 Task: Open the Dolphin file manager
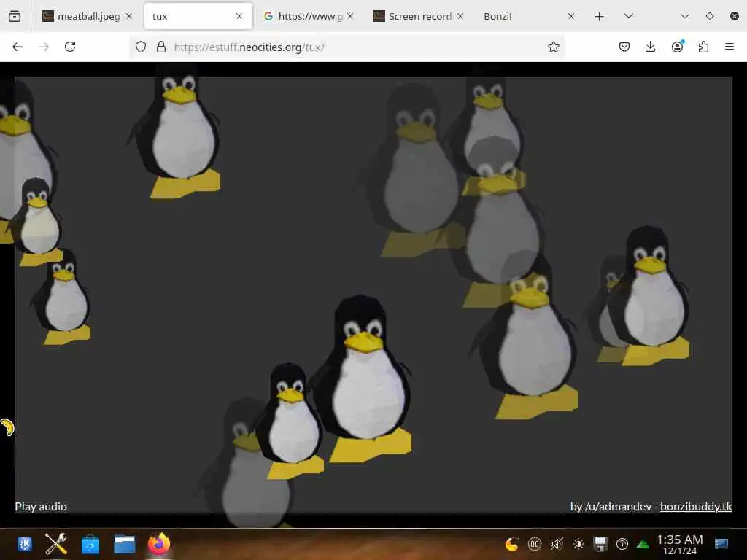pyautogui.click(x=124, y=544)
